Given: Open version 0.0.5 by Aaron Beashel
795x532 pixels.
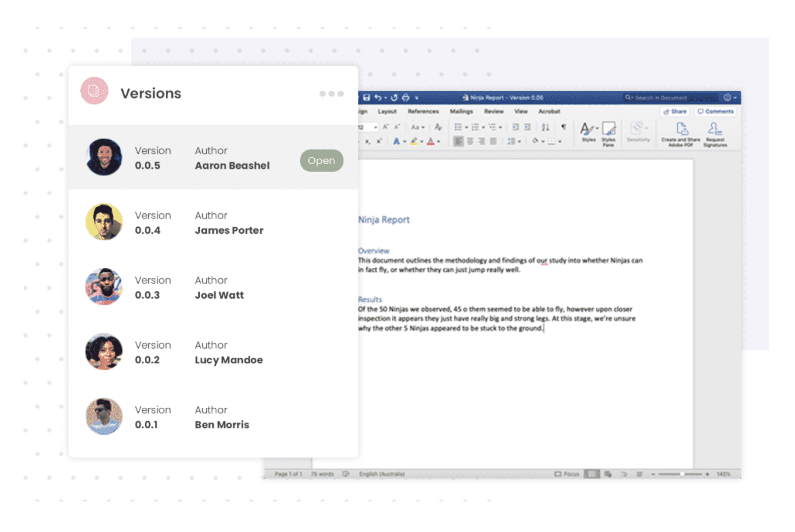Looking at the screenshot, I should click(321, 160).
